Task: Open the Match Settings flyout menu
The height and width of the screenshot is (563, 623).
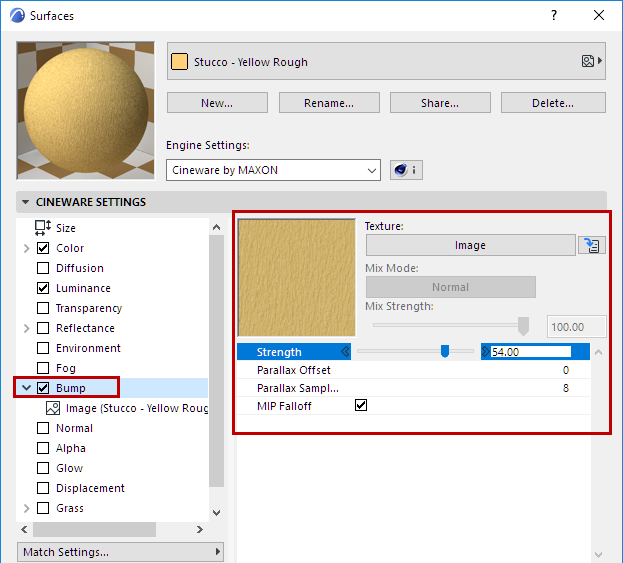Action: (120, 552)
